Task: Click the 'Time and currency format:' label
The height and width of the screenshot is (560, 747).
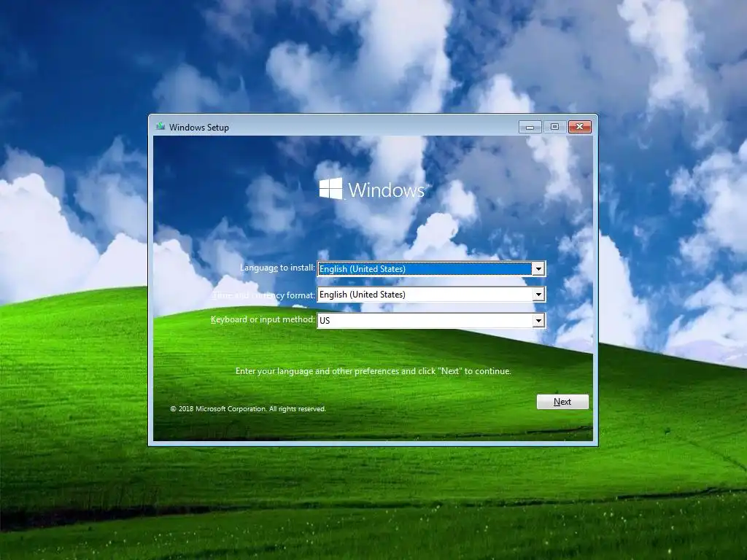Action: (x=263, y=295)
